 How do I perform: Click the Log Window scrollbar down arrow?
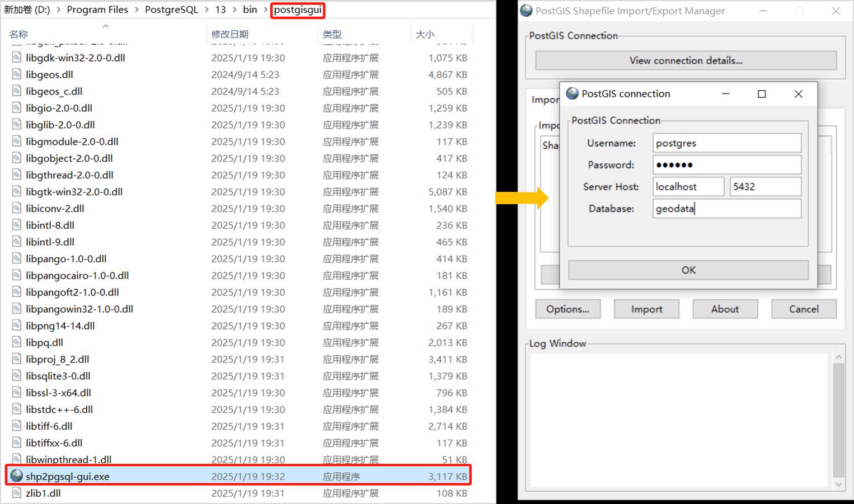(838, 484)
